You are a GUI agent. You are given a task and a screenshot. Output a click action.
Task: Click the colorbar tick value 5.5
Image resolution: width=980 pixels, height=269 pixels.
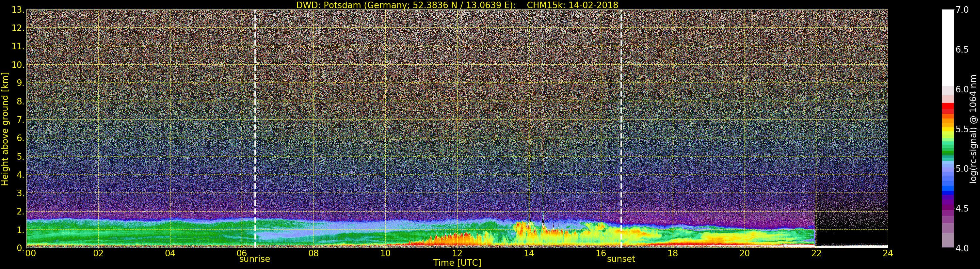pos(962,129)
